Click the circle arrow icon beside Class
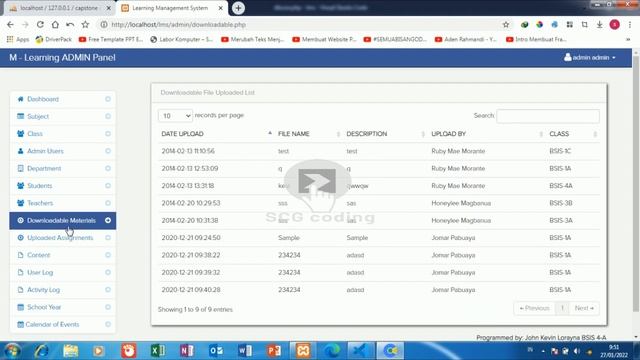The image size is (640, 360). tap(108, 134)
